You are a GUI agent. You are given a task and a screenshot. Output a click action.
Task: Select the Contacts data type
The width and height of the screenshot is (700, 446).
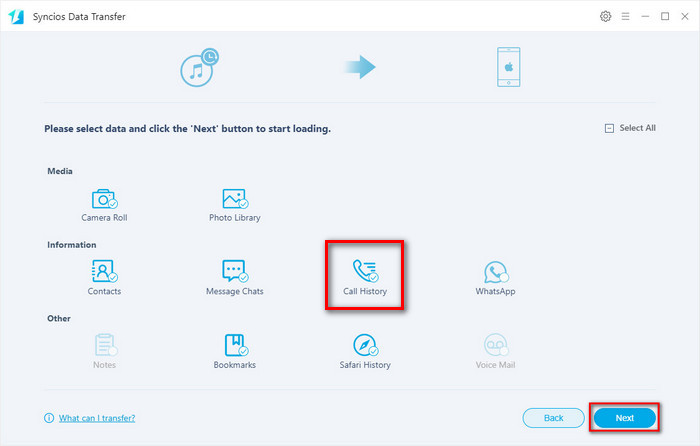(104, 278)
